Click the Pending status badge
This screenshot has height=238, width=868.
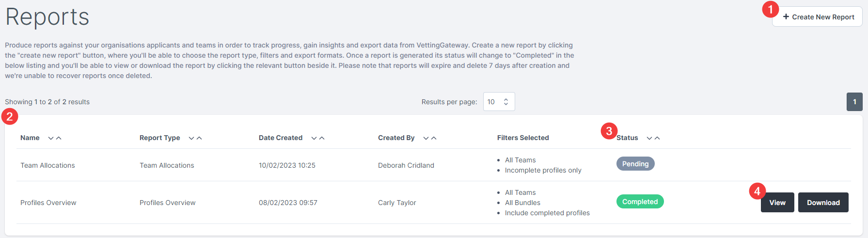(635, 164)
